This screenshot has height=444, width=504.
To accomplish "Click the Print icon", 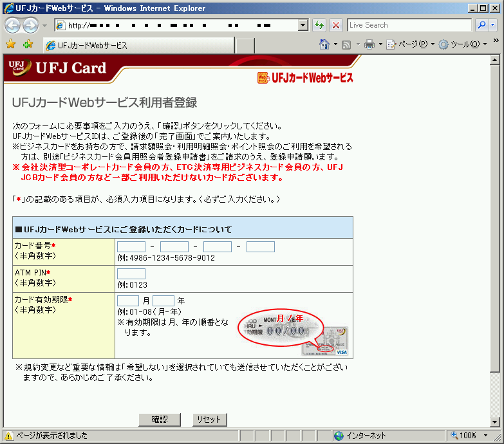I will [x=369, y=44].
